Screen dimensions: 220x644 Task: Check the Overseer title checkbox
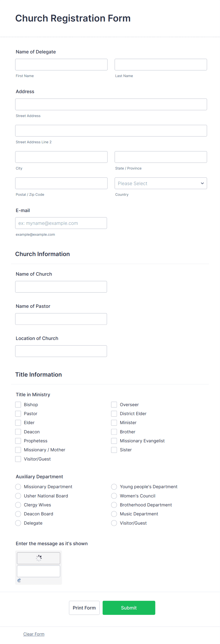pos(114,404)
